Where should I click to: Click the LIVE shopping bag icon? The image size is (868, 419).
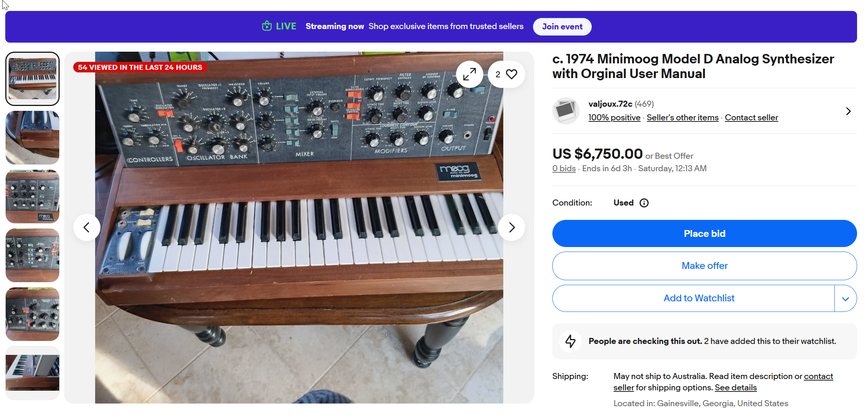point(267,26)
